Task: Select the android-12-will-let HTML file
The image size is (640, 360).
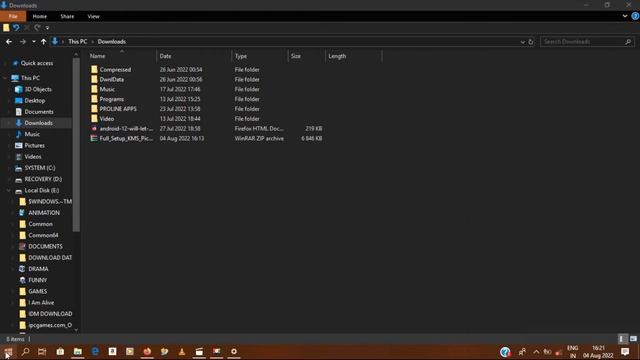Action: coord(126,129)
